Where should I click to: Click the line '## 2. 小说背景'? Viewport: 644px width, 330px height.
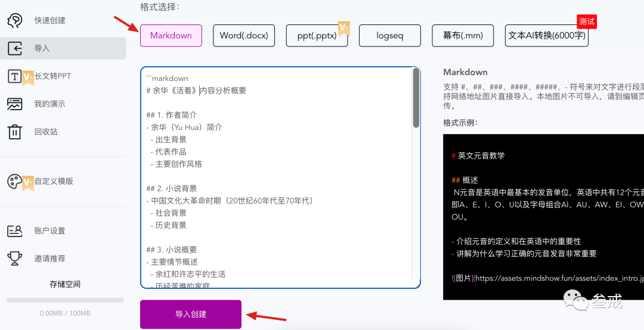pyautogui.click(x=171, y=188)
